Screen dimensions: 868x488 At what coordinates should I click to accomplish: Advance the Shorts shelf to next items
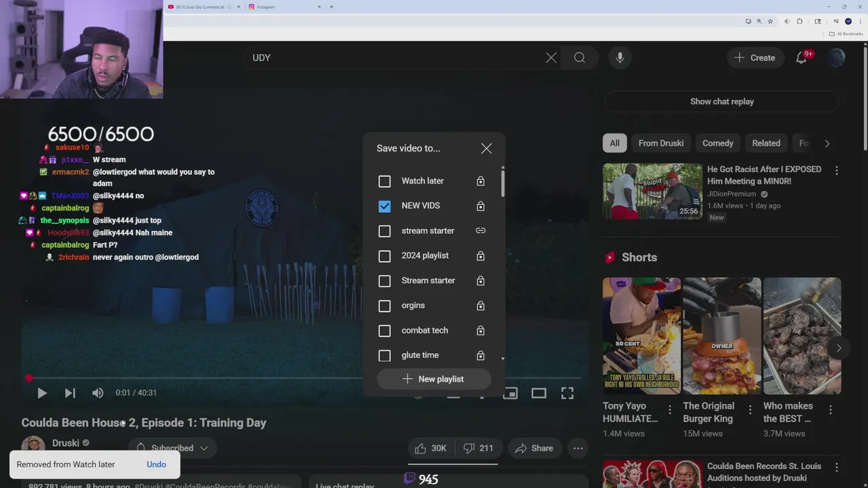(x=839, y=348)
